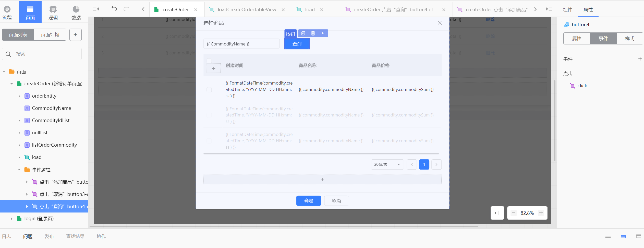Expand the login page node
The height and width of the screenshot is (248, 644).
11,219
